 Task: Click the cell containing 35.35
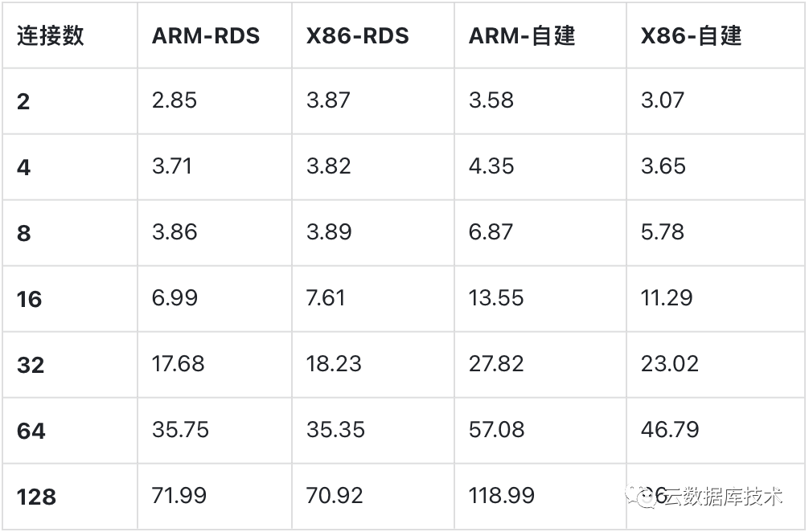point(334,430)
